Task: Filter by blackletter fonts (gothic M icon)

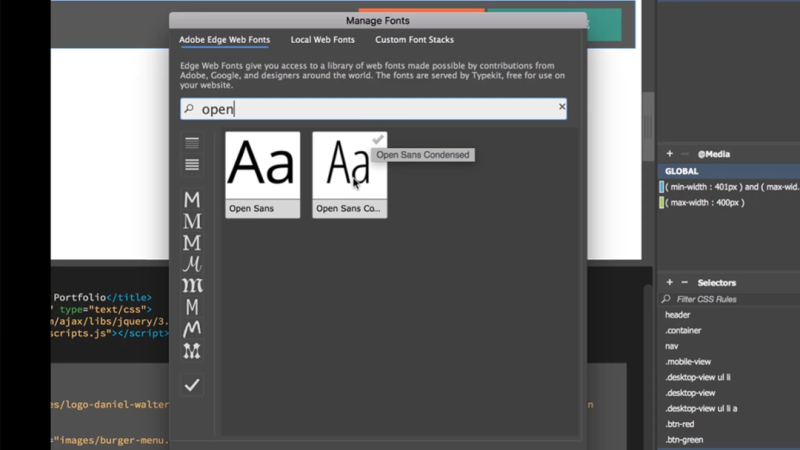Action: (x=192, y=286)
